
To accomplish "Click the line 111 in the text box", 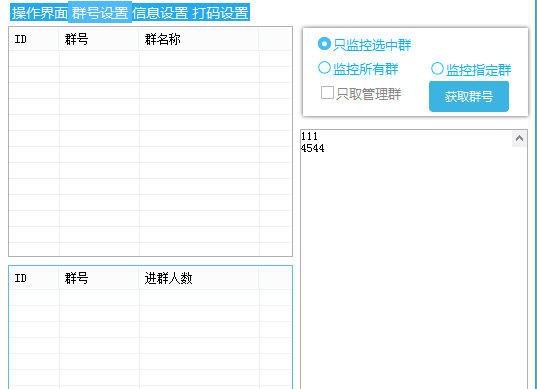I will coord(310,136).
